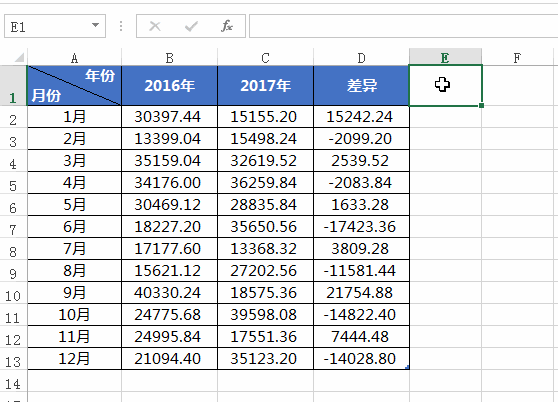The image size is (558, 402).
Task: Select the 7月 cell
Action: pos(74,249)
